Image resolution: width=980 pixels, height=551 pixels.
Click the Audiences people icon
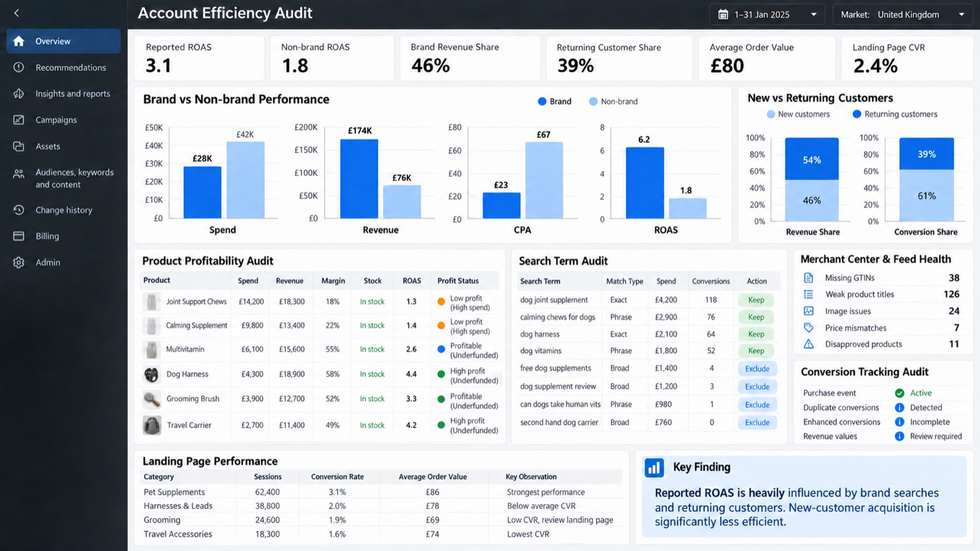click(x=19, y=174)
